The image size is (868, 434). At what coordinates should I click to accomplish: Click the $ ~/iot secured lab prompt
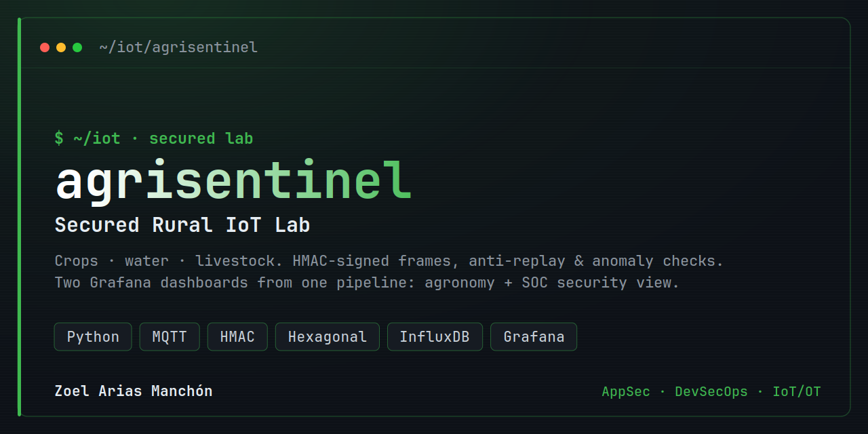click(154, 138)
